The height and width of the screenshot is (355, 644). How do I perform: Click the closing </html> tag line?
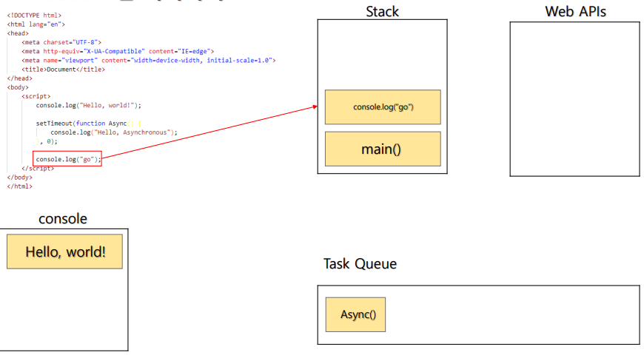click(x=19, y=186)
